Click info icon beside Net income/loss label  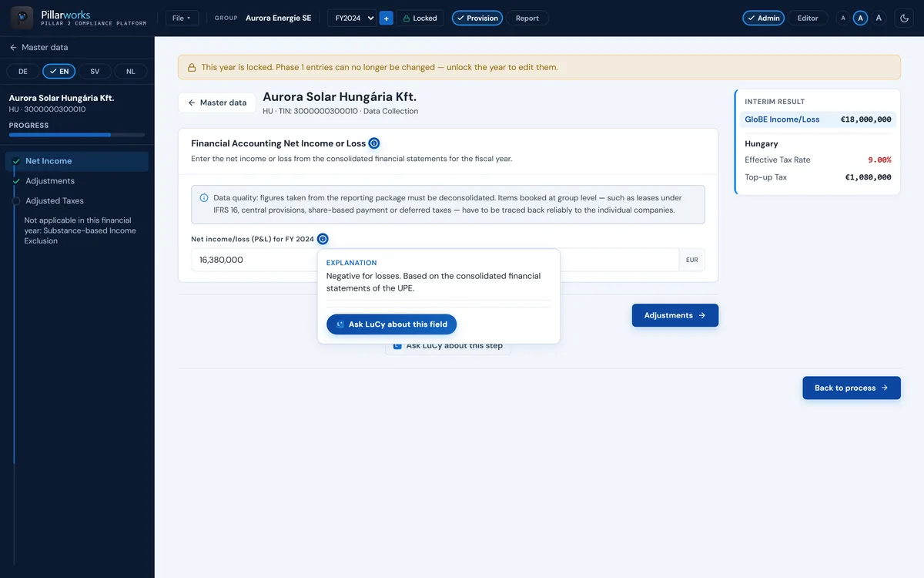(x=323, y=239)
